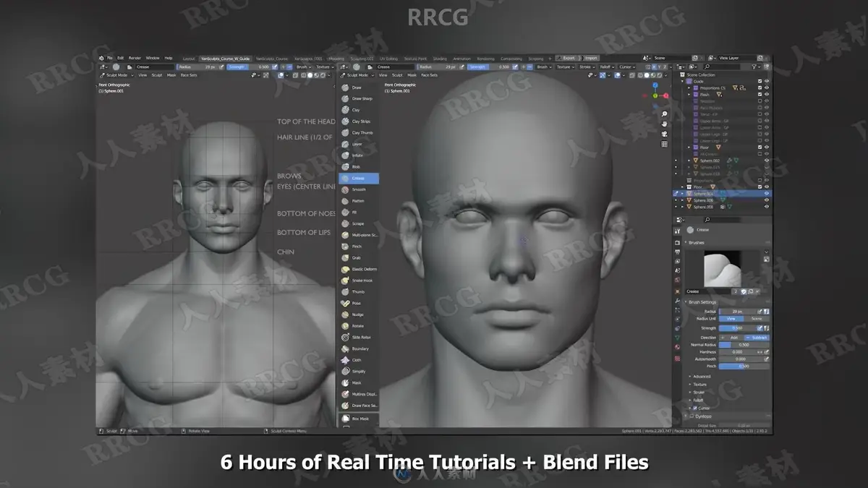868x488 pixels.
Task: Uncheck the Flesh collection checkbox
Action: pyautogui.click(x=759, y=95)
